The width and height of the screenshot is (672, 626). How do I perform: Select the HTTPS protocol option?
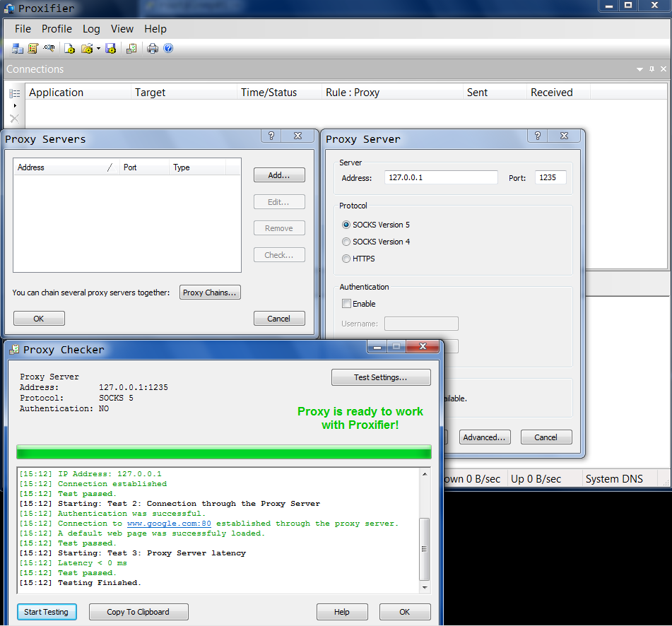[x=359, y=259]
